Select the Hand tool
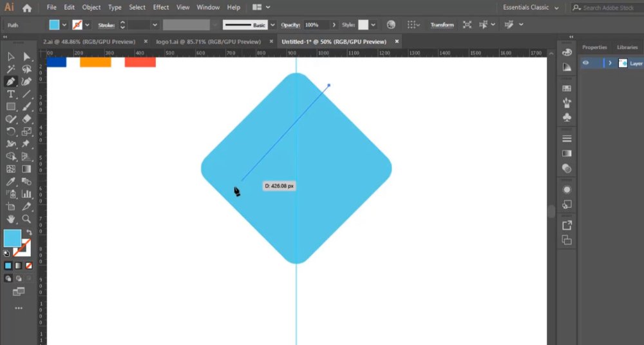The width and height of the screenshot is (644, 345). point(11,219)
